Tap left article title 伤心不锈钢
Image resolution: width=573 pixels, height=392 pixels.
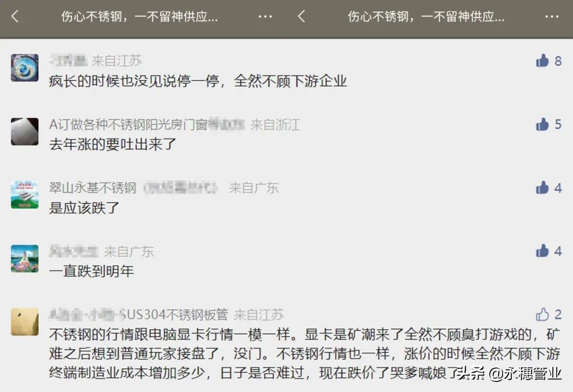coord(140,16)
